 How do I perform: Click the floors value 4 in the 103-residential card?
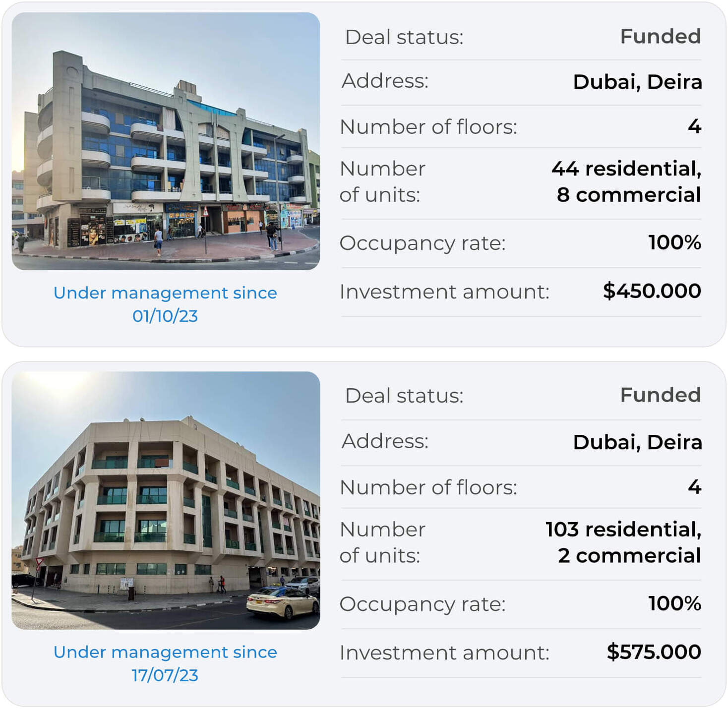point(694,487)
